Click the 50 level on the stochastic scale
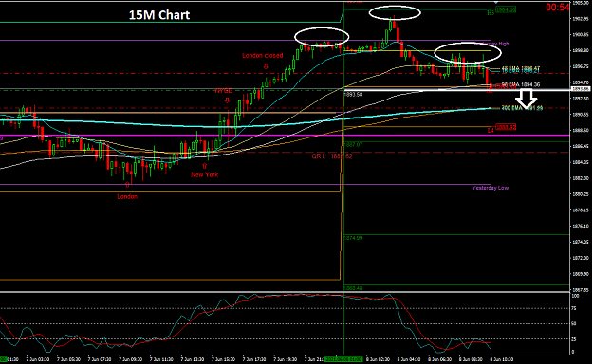This screenshot has height=364, width=593. pos(574,324)
